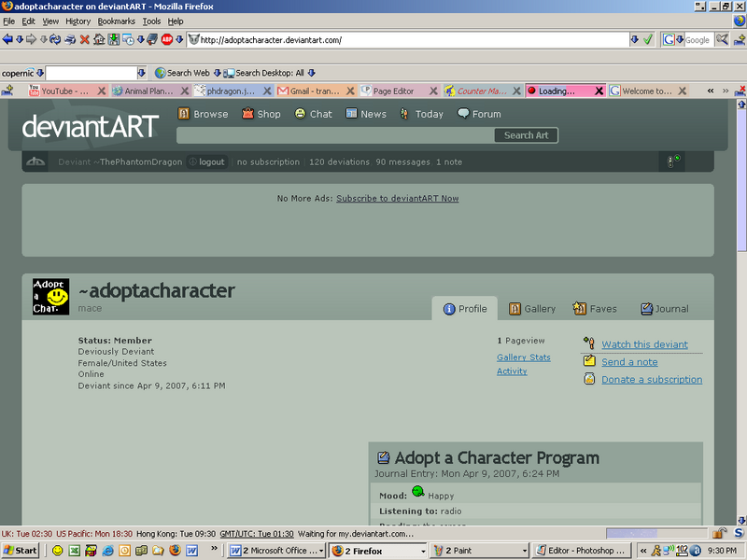Click the green checkmark Go button
Image resolution: width=747 pixels, height=560 pixels.
pyautogui.click(x=647, y=40)
